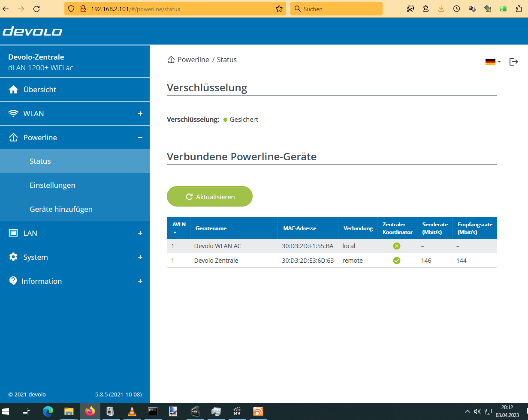528x420 pixels.
Task: Click the Powerline house icon in sidebar
Action: click(13, 138)
